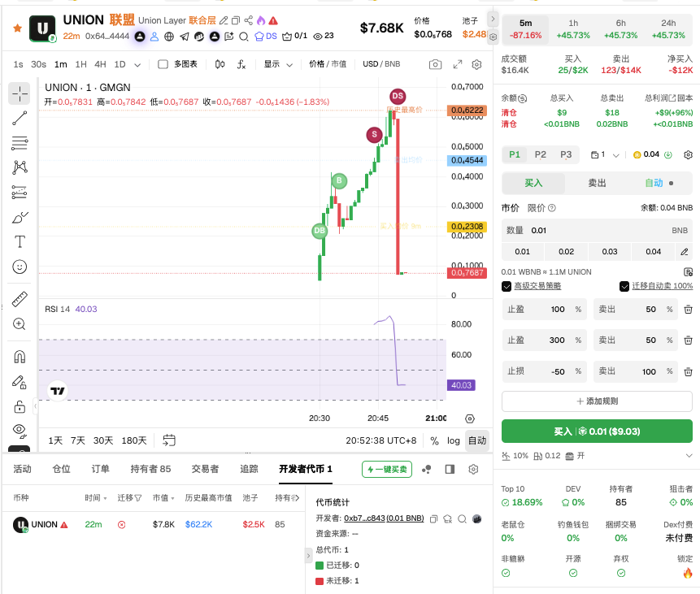
Task: Select the ruler measure tool
Action: 20,299
